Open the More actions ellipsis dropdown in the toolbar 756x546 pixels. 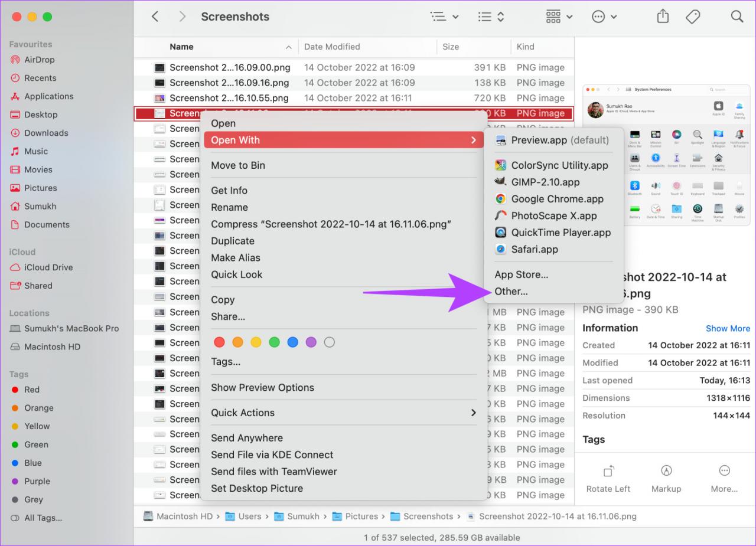pyautogui.click(x=604, y=17)
